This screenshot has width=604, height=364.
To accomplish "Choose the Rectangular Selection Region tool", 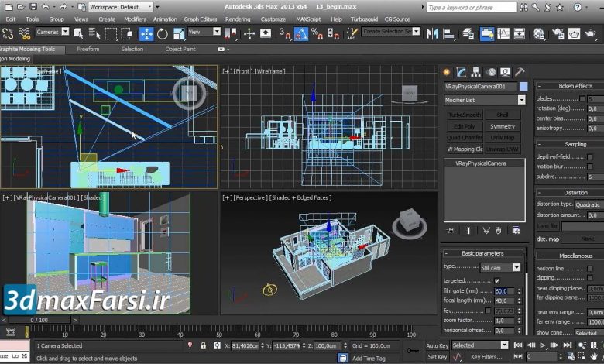I will click(111, 34).
